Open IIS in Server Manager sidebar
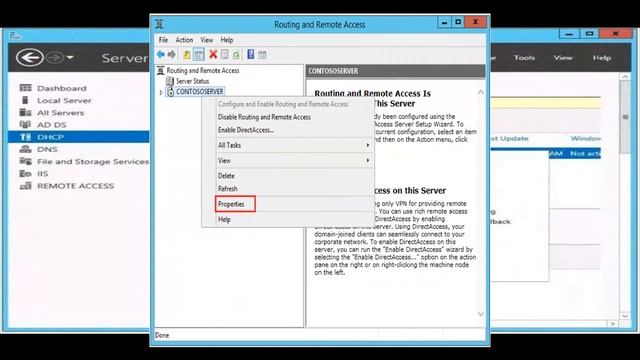This screenshot has height=360, width=640. click(x=42, y=173)
